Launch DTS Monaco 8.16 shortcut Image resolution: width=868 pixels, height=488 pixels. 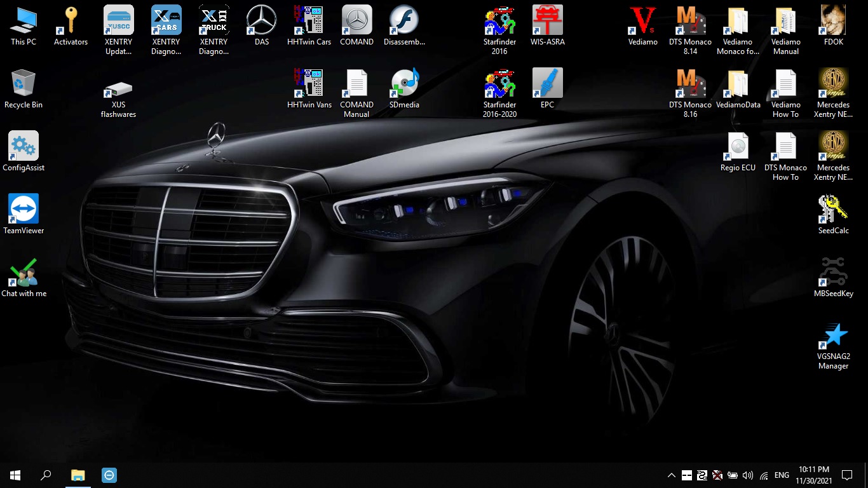tap(690, 84)
